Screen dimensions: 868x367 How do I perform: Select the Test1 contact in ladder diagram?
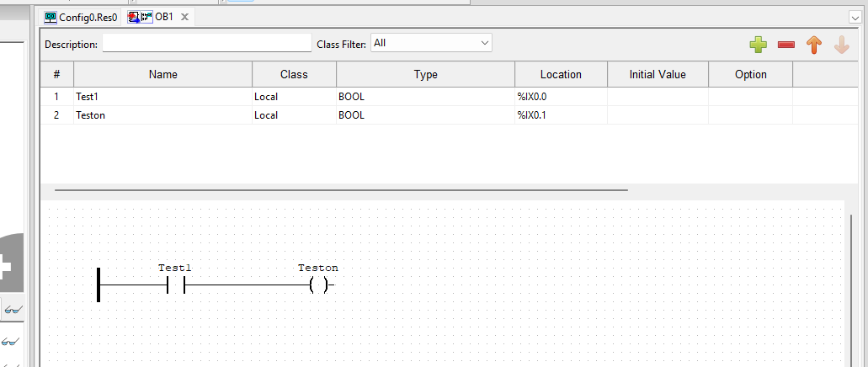click(x=175, y=285)
